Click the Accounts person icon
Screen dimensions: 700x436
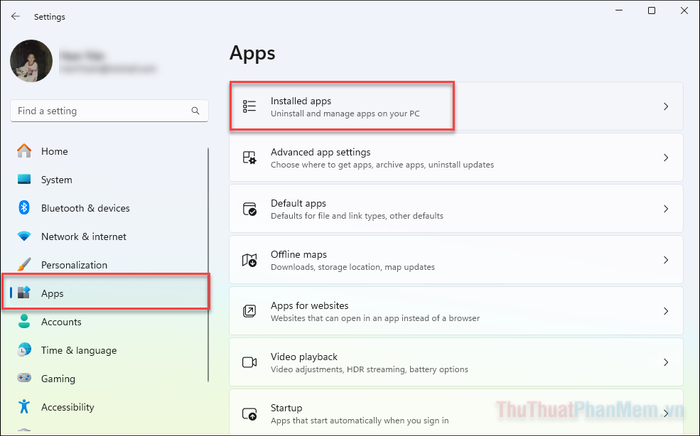click(x=24, y=321)
